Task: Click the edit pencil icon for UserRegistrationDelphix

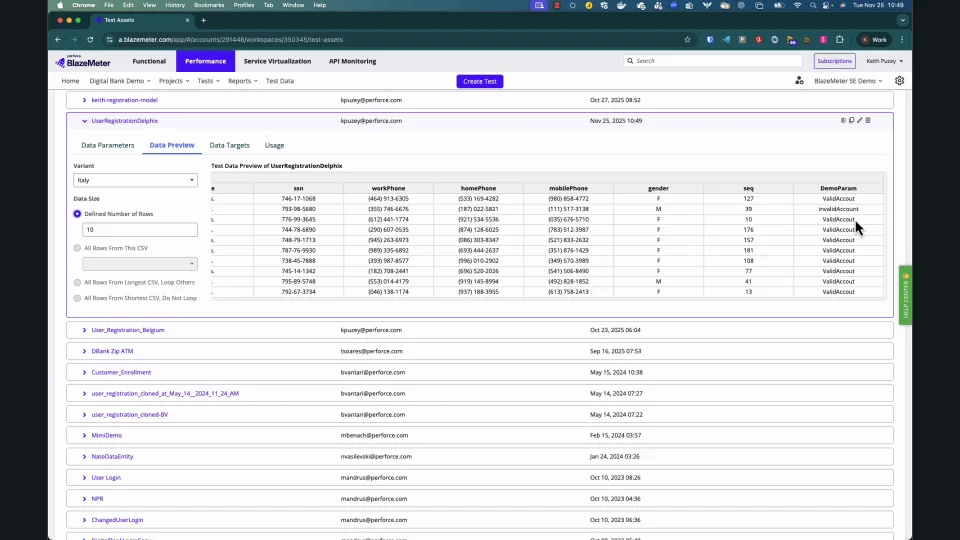Action: 860,120
